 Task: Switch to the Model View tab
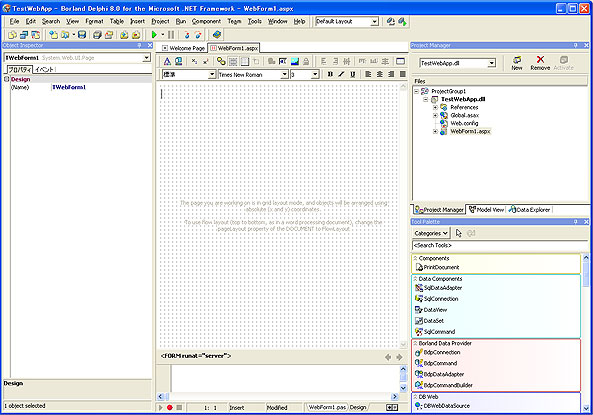pyautogui.click(x=486, y=210)
